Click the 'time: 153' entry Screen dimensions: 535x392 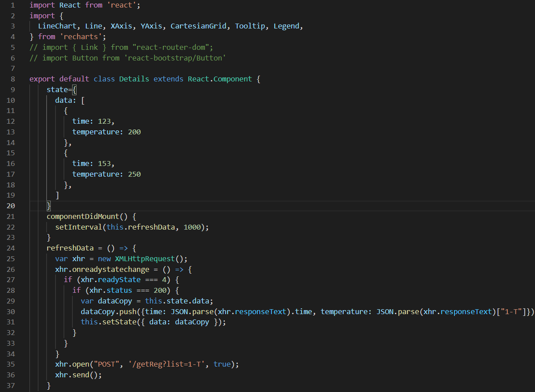(94, 164)
